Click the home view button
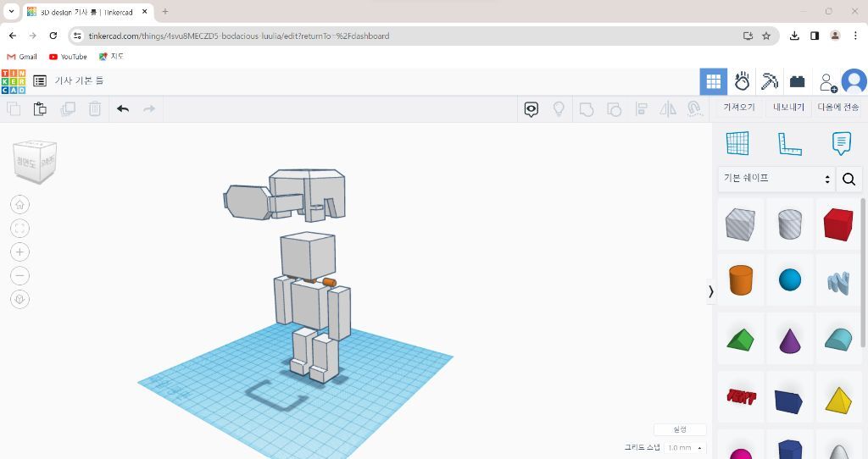Screen dimensions: 868x459 pos(20,204)
